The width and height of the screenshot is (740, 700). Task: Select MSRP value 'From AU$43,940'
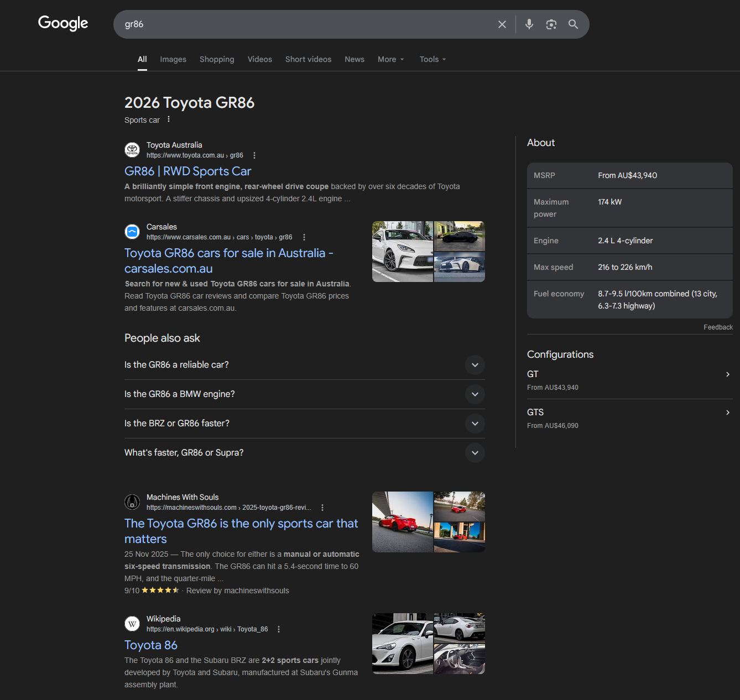point(628,175)
